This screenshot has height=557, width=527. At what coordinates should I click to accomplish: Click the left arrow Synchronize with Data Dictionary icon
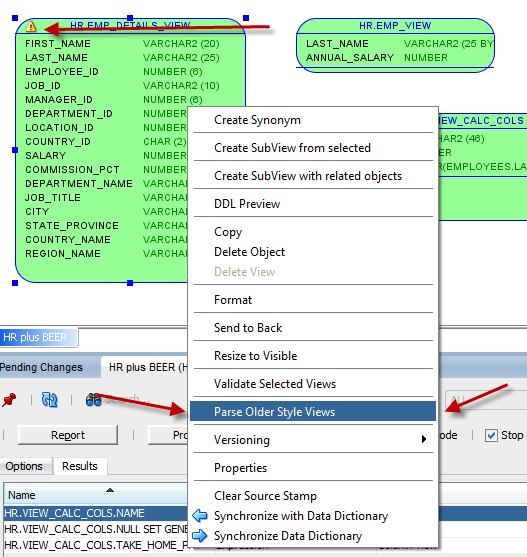click(200, 516)
